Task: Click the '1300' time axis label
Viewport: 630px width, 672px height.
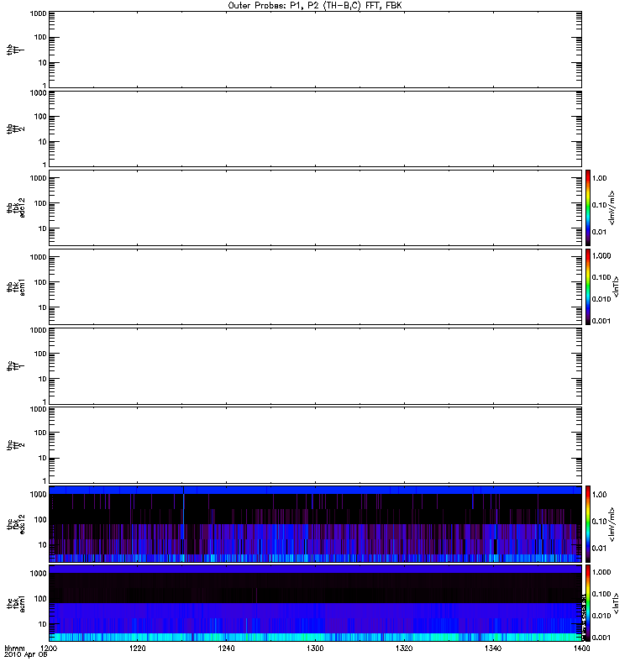Action: [315, 648]
